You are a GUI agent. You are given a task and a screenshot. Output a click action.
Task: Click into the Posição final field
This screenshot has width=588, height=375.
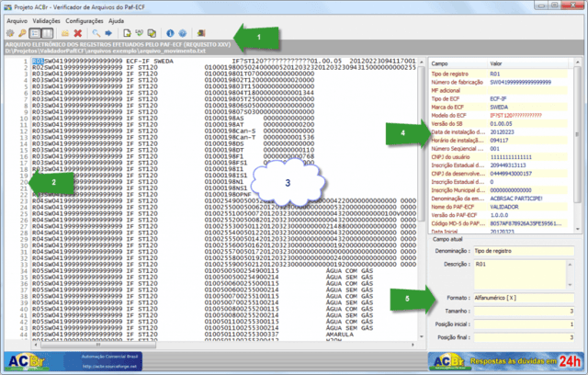click(x=524, y=337)
